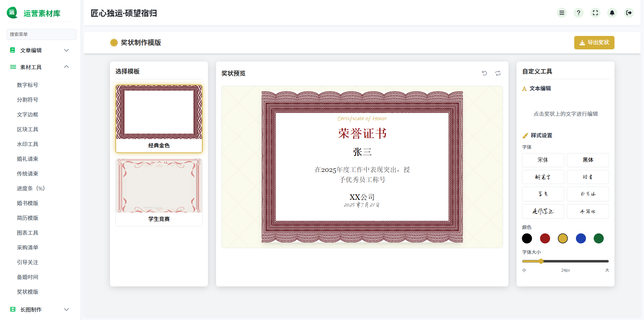Select the 黑体 font
The height and width of the screenshot is (320, 644).
588,160
